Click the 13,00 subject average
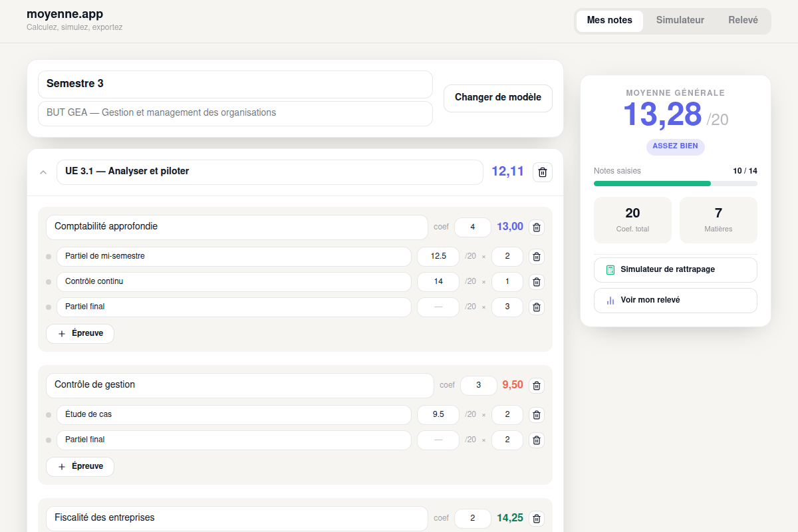The image size is (798, 532). tap(510, 227)
